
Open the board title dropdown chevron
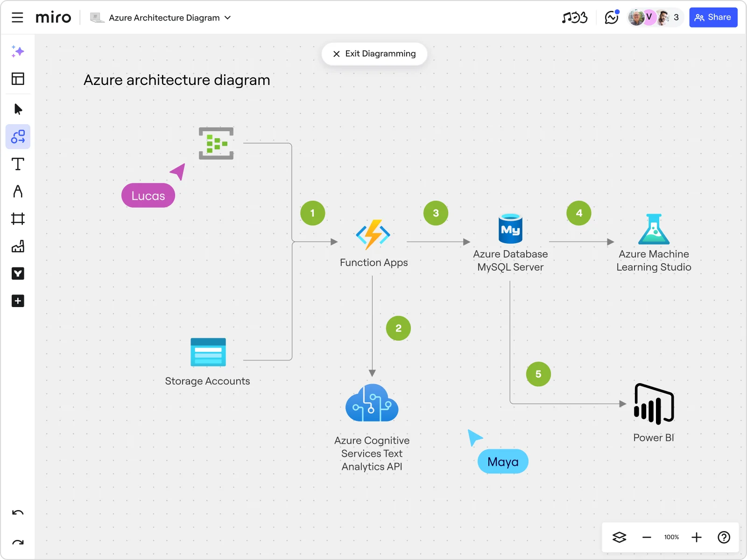[x=228, y=18]
